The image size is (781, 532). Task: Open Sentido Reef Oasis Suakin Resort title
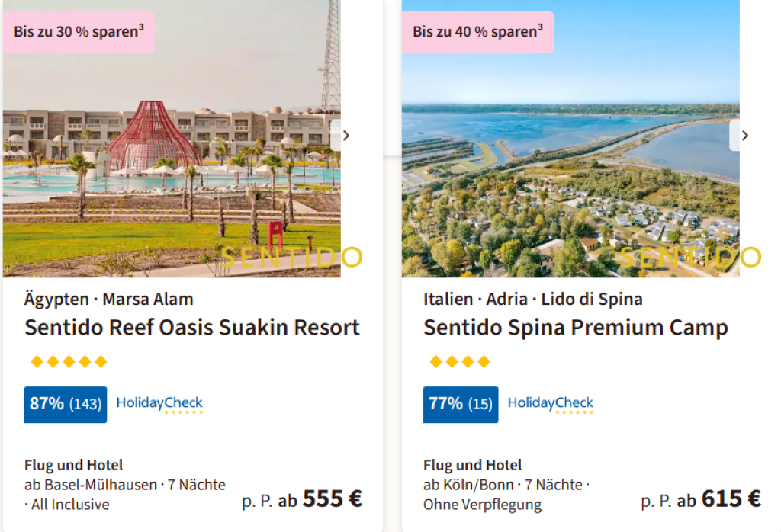tap(192, 328)
